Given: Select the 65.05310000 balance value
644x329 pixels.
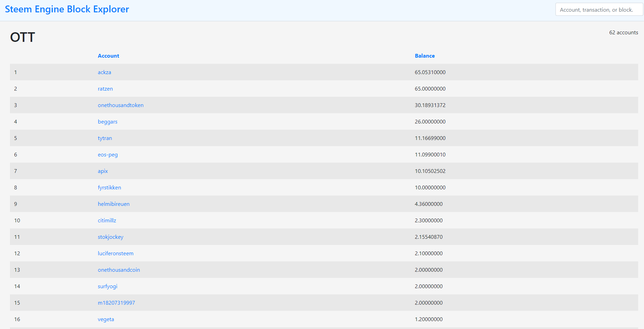Looking at the screenshot, I should point(430,72).
